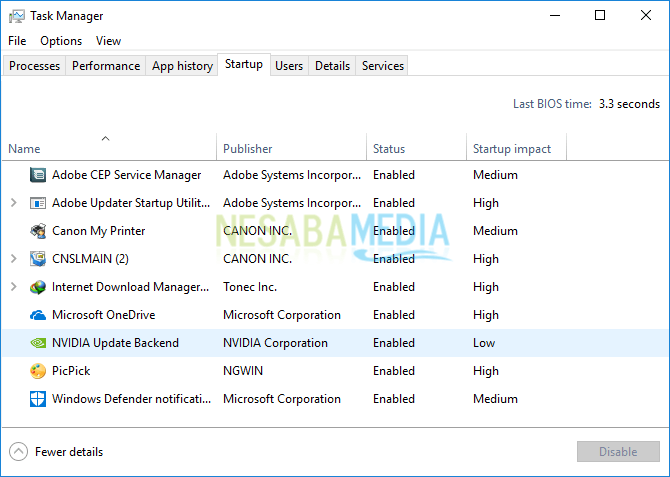Click the Tonec Inc. publisher cell
670x477 pixels.
(x=250, y=287)
